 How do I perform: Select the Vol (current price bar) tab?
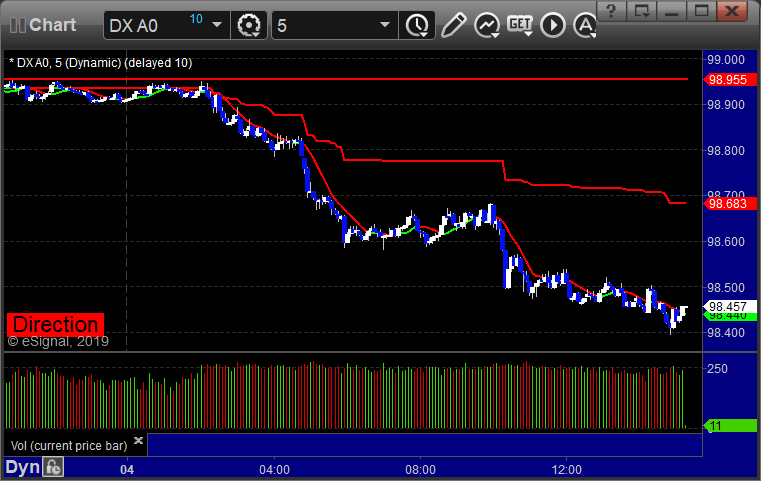tap(68, 446)
